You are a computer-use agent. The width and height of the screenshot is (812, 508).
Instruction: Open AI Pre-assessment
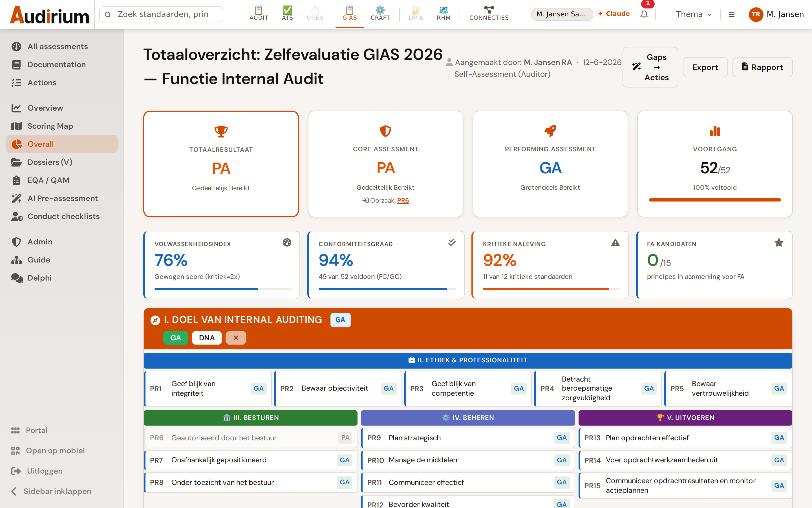[x=62, y=198]
